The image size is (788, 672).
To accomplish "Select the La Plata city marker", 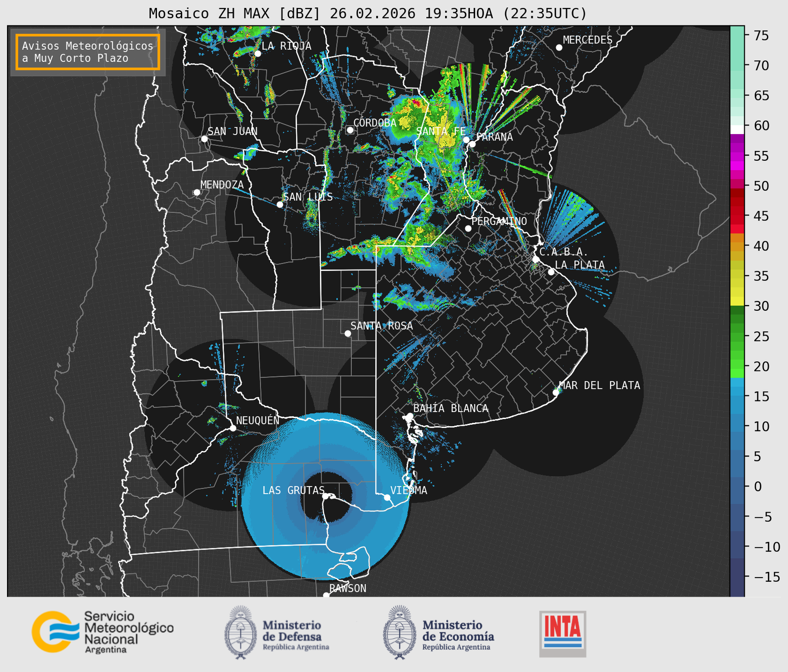I will point(551,272).
